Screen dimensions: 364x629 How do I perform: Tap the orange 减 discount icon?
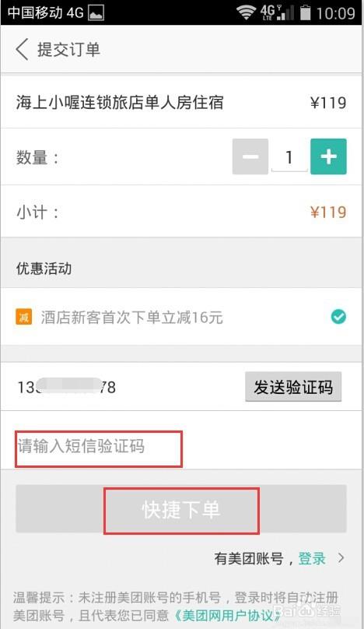[x=23, y=317]
